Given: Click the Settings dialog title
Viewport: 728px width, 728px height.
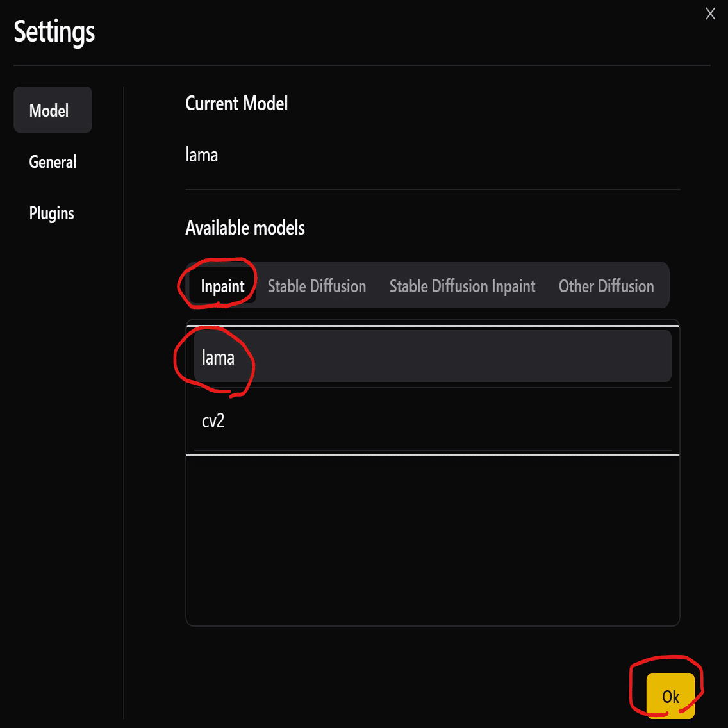Looking at the screenshot, I should tap(54, 31).
